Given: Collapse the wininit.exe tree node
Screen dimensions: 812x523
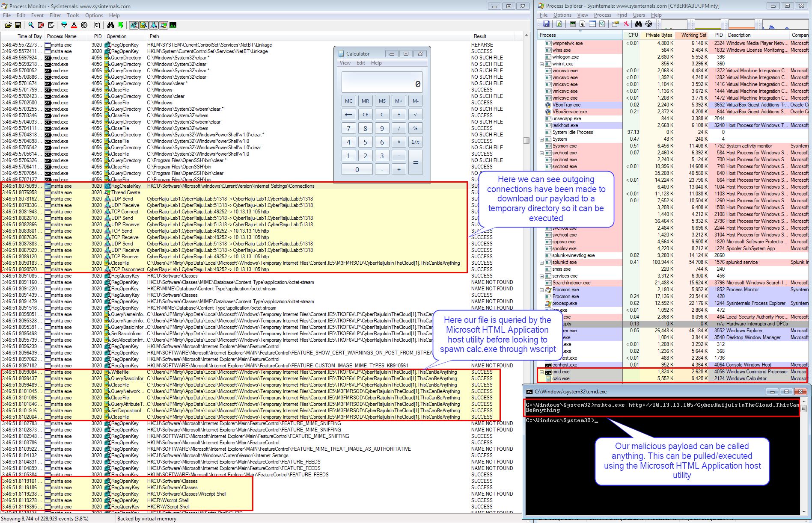Looking at the screenshot, I should (541, 64).
